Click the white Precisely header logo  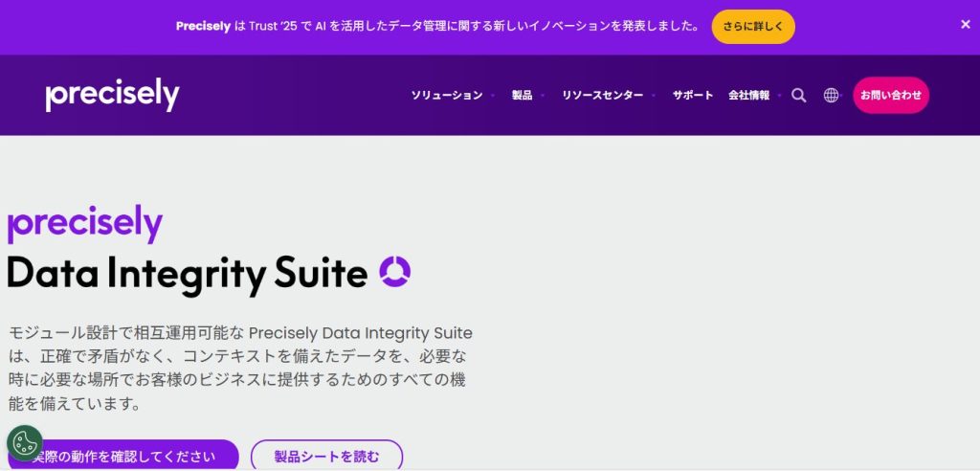coord(113,95)
